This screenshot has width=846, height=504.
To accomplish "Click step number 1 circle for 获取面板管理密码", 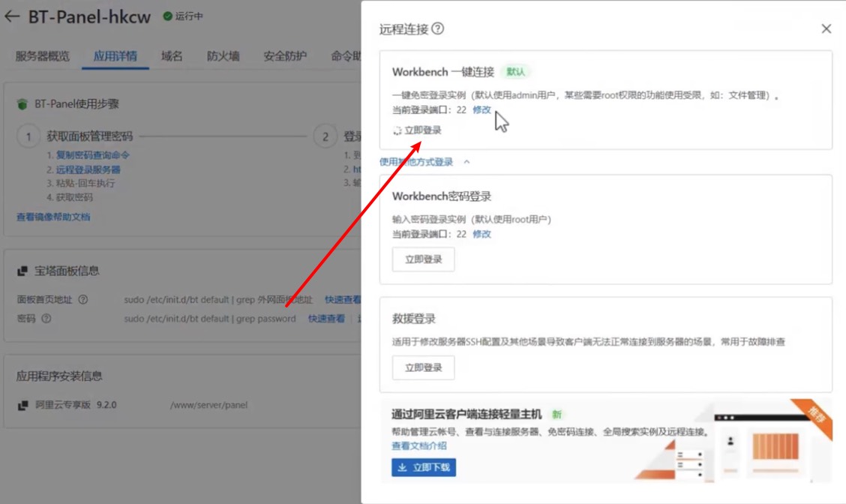I will pyautogui.click(x=28, y=136).
